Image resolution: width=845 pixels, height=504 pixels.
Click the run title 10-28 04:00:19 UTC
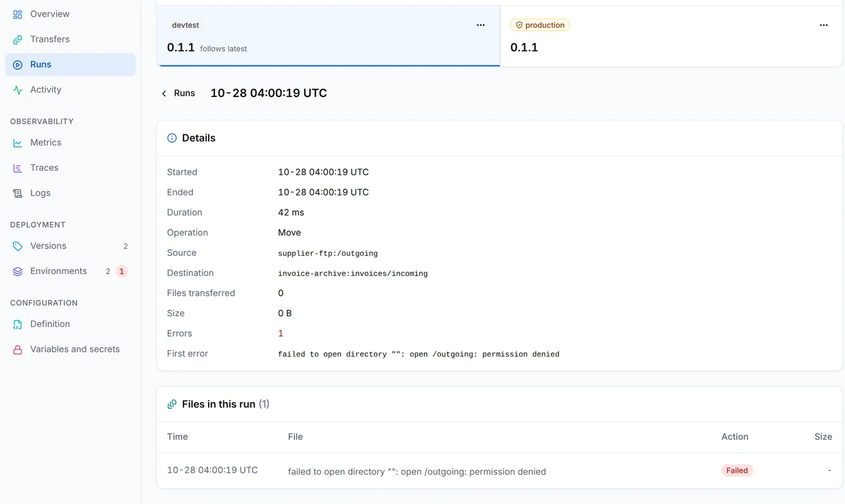269,93
